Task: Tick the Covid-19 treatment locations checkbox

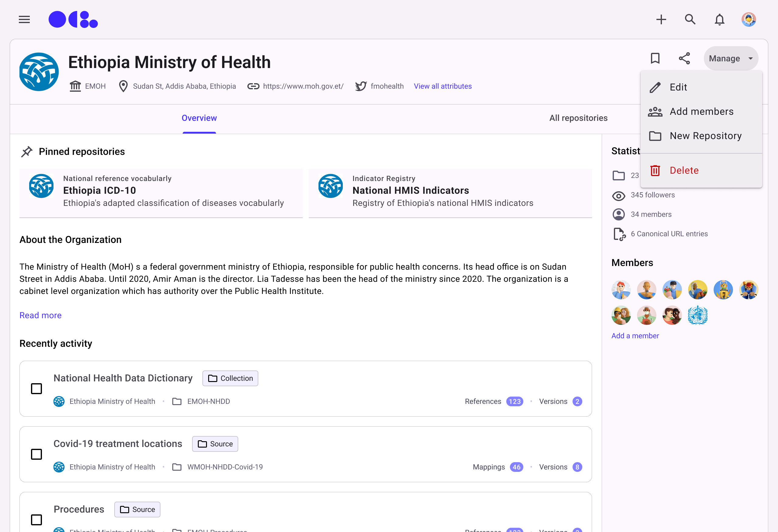Action: point(36,454)
